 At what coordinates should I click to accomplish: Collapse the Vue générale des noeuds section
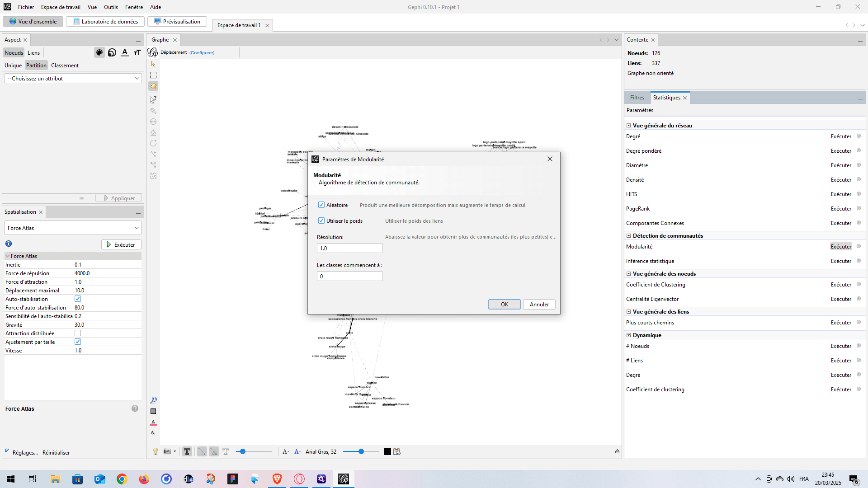coord(628,274)
